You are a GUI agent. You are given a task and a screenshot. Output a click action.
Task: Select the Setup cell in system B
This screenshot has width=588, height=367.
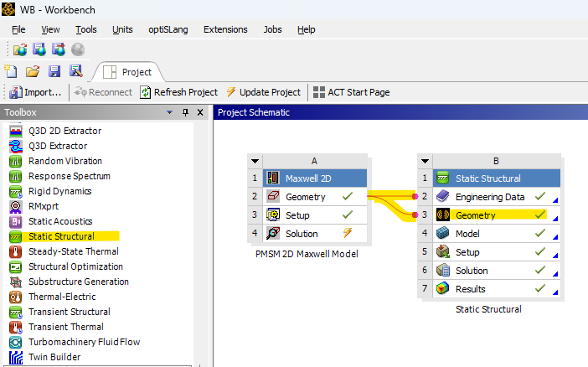click(497, 252)
